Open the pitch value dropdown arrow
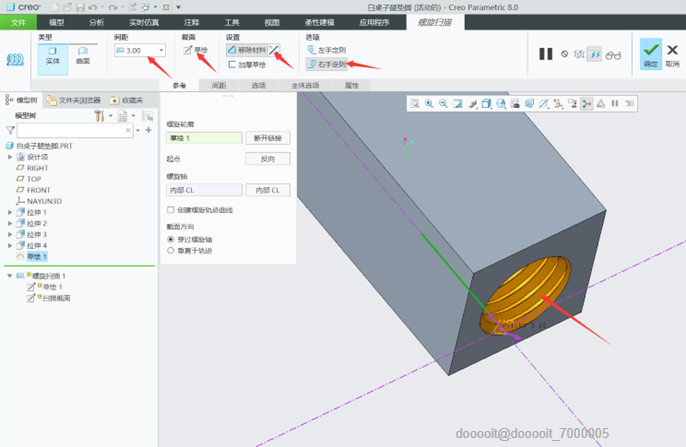Viewport: 686px width, 447px height. point(161,50)
